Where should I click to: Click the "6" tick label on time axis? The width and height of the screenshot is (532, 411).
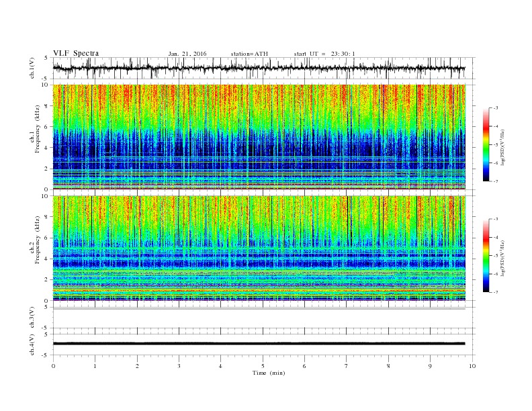[304, 366]
